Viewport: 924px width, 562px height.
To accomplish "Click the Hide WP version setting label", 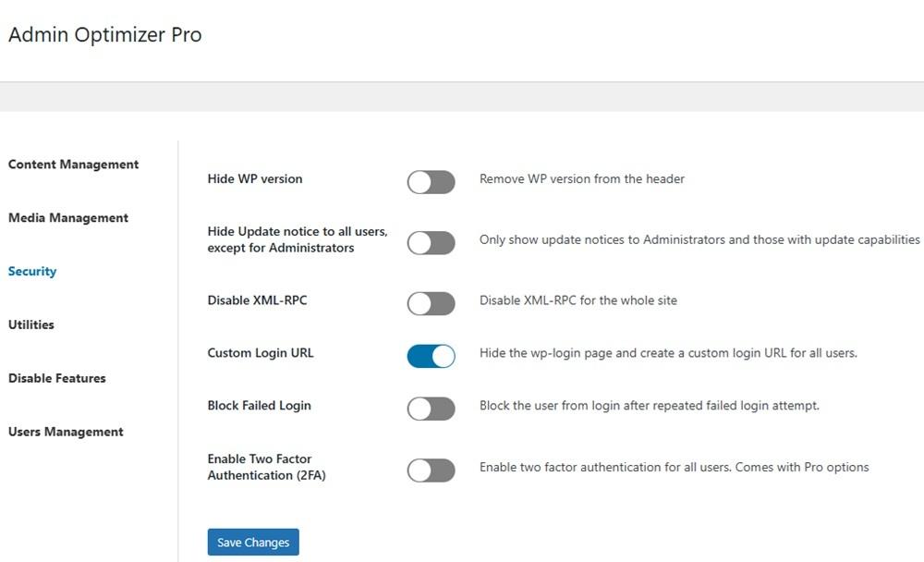I will click(253, 179).
